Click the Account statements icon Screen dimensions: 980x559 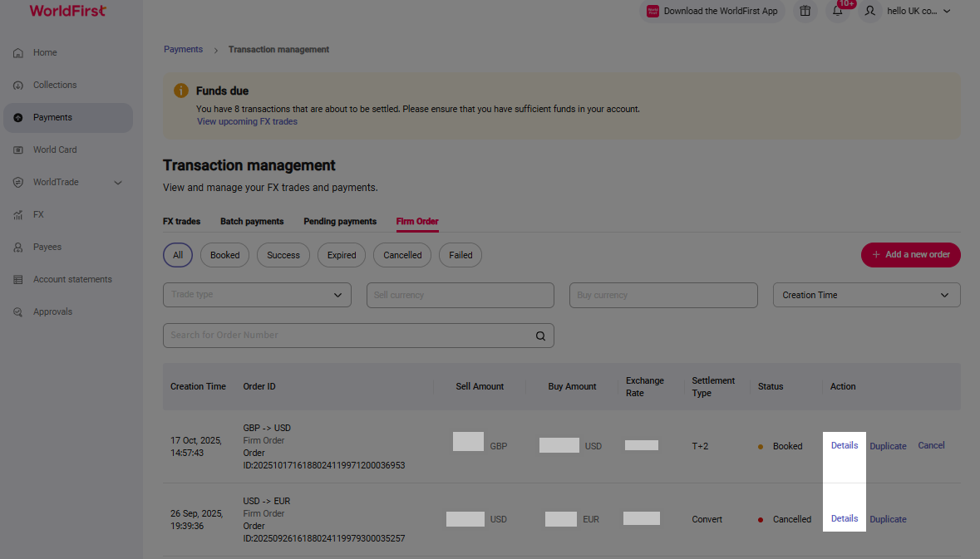coord(18,280)
